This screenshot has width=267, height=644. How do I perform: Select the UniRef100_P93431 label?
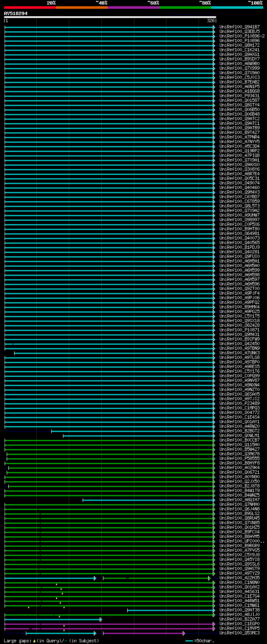tap(239, 96)
